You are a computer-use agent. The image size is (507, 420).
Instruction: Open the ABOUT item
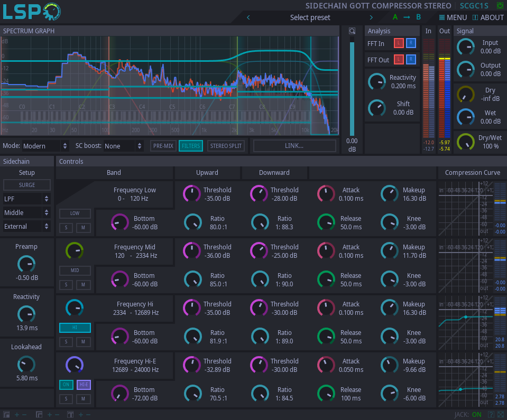488,17
